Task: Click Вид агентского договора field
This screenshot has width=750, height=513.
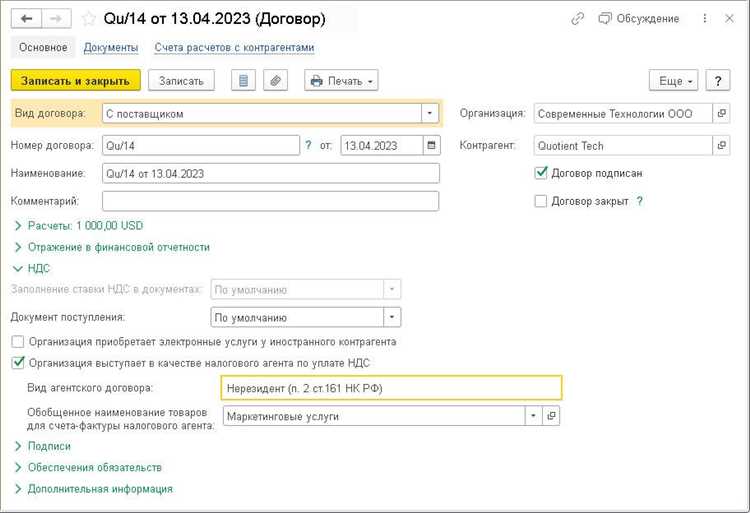Action: coord(391,388)
